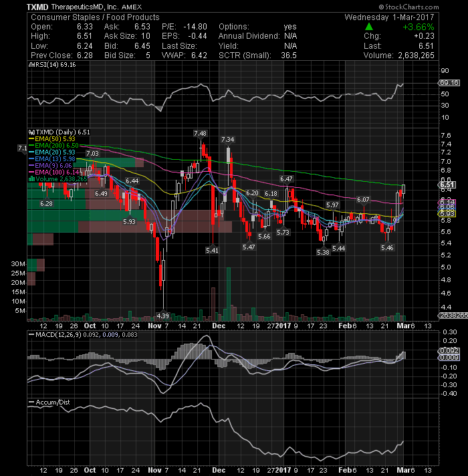Click the TXMD (Daily) 6.51 legend label
The height and width of the screenshot is (476, 468).
(60, 132)
